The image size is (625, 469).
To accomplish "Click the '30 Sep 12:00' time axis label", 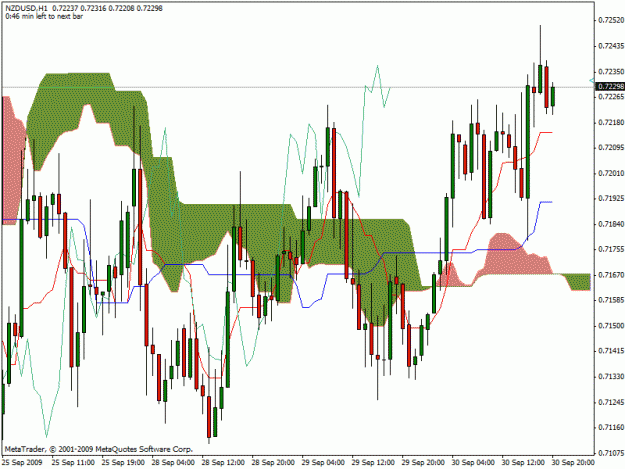I will (523, 462).
